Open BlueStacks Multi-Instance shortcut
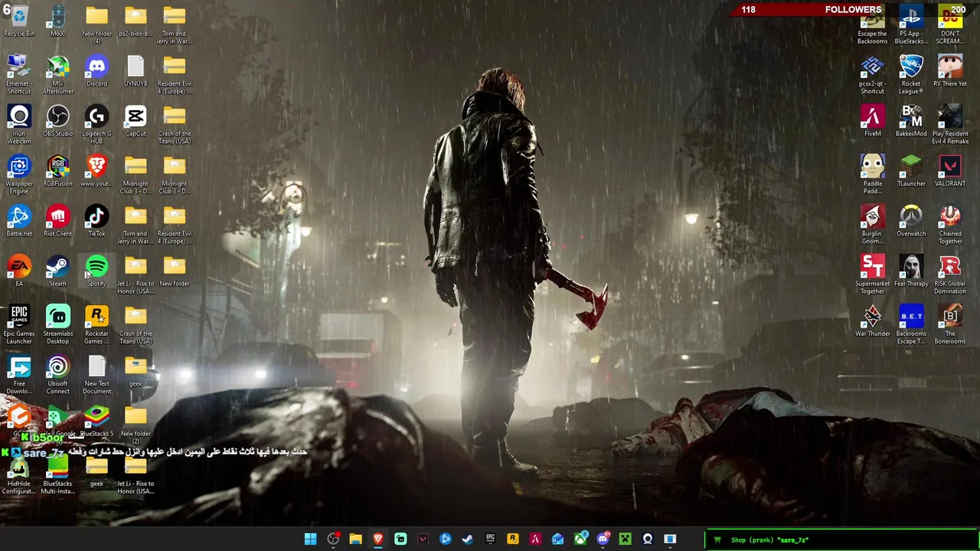The height and width of the screenshot is (551, 980). click(58, 474)
